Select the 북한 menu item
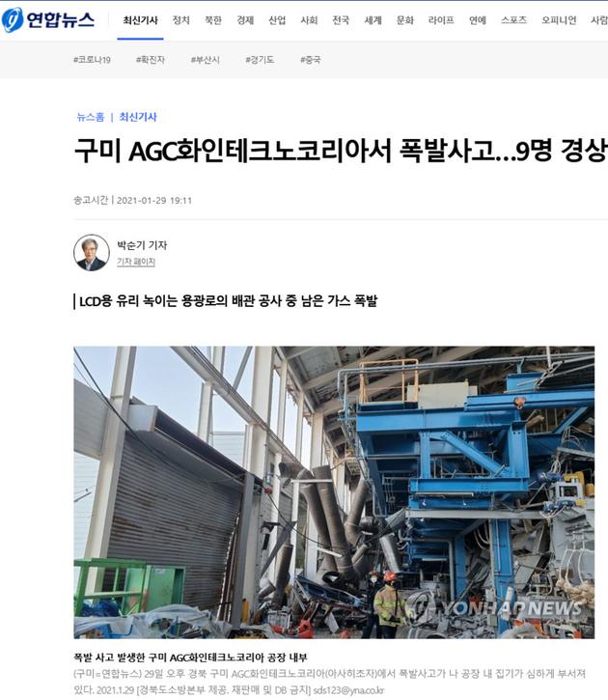Screen dimensions: 608x700 [213, 20]
